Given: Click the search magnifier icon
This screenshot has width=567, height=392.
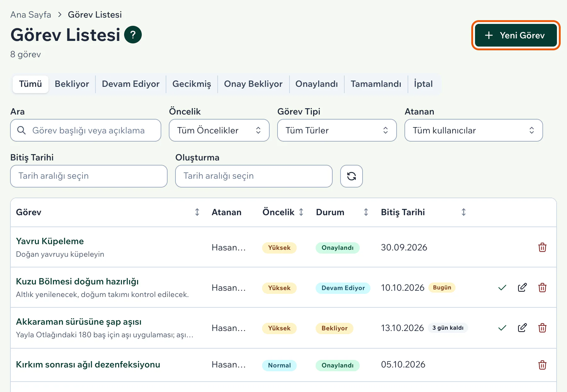Looking at the screenshot, I should (21, 130).
